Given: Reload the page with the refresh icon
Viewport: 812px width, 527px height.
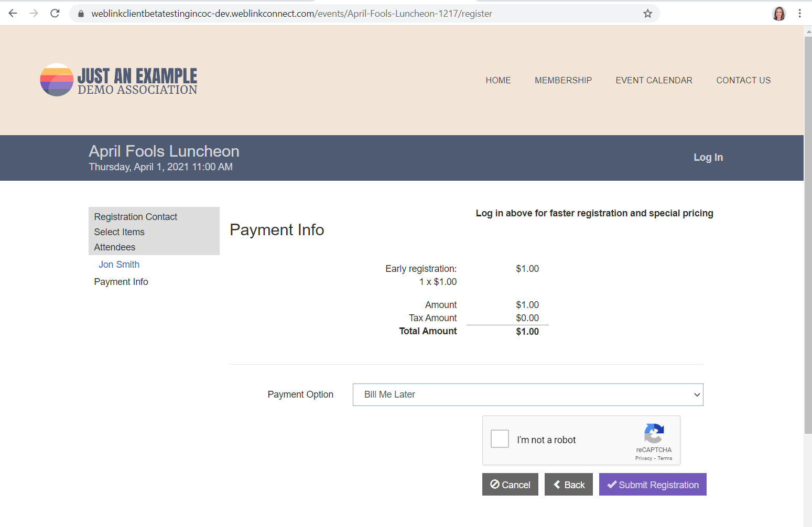Looking at the screenshot, I should 55,13.
